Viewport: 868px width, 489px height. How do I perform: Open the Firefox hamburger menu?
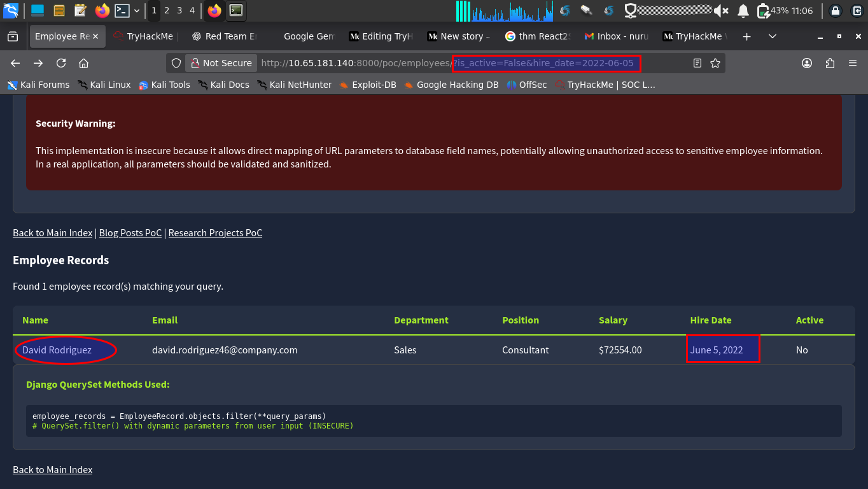[853, 63]
